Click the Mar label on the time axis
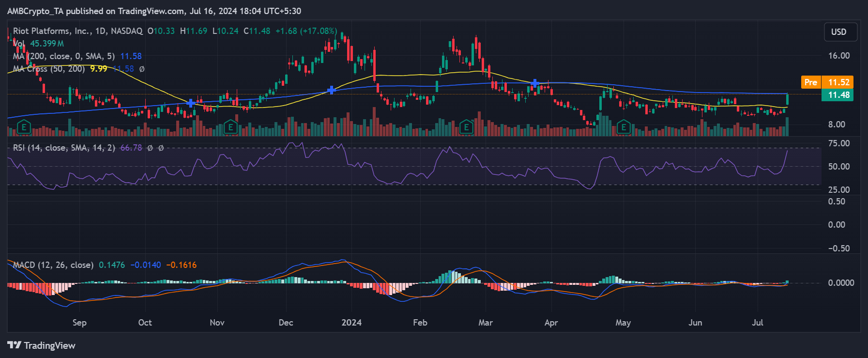The image size is (868, 358). 486,323
